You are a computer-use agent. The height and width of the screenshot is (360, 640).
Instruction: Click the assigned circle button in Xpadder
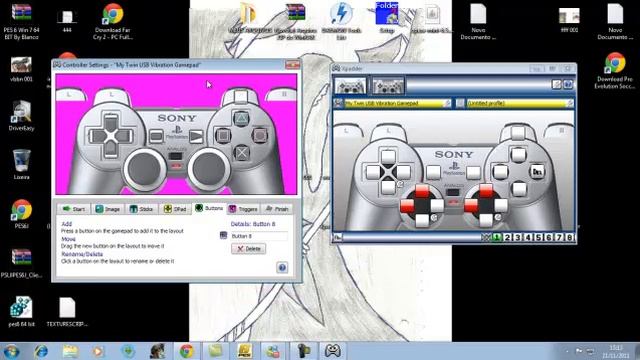(537, 172)
